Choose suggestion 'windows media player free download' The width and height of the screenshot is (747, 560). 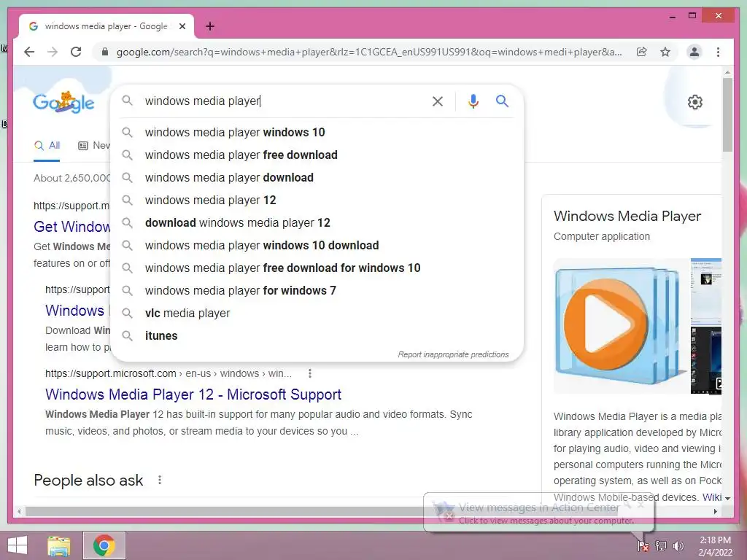coord(317,155)
